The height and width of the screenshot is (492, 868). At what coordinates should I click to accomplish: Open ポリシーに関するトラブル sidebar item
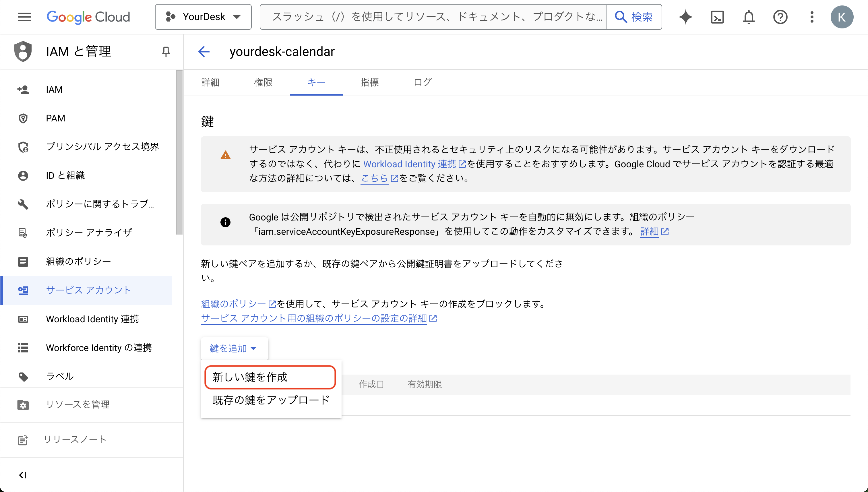[x=86, y=204]
